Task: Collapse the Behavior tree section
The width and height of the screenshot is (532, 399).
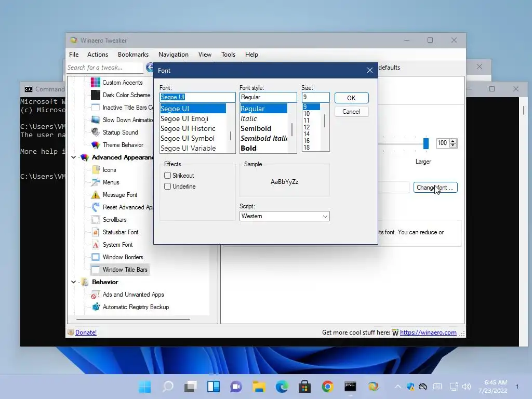Action: [x=73, y=282]
